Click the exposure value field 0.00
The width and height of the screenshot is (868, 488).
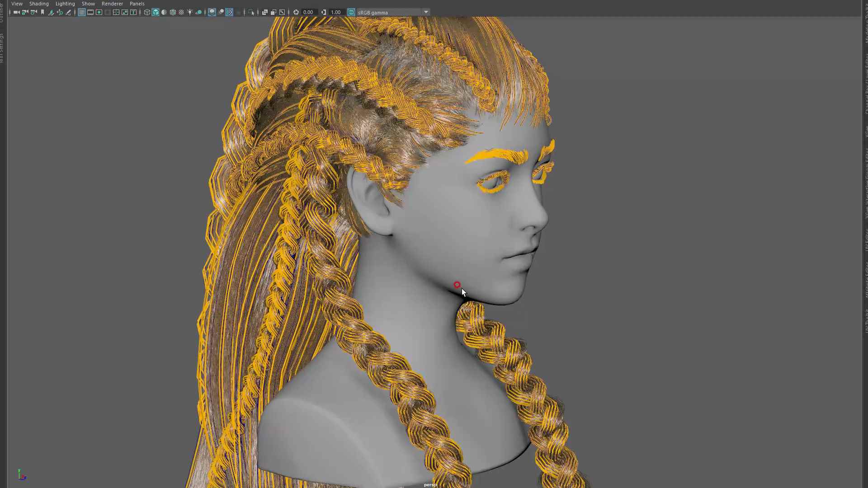[x=308, y=12]
